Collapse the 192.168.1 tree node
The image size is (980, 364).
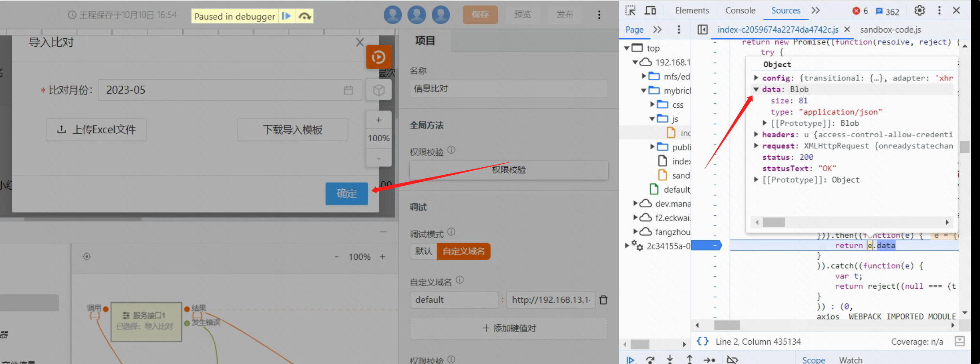pos(635,62)
